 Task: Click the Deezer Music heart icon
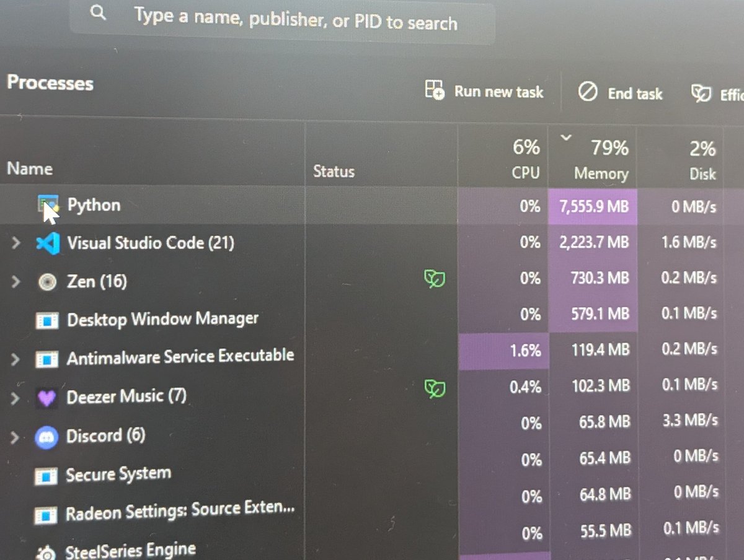click(47, 398)
